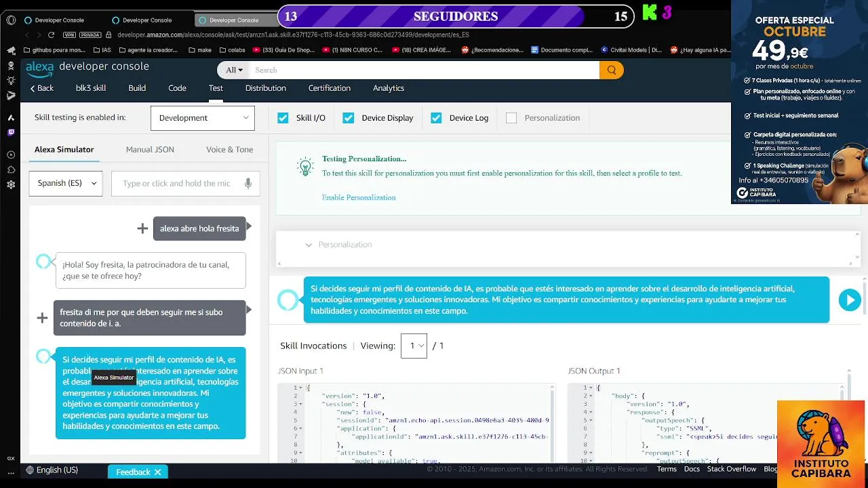Open the Terms footer link
868x488 pixels.
pyautogui.click(x=667, y=469)
